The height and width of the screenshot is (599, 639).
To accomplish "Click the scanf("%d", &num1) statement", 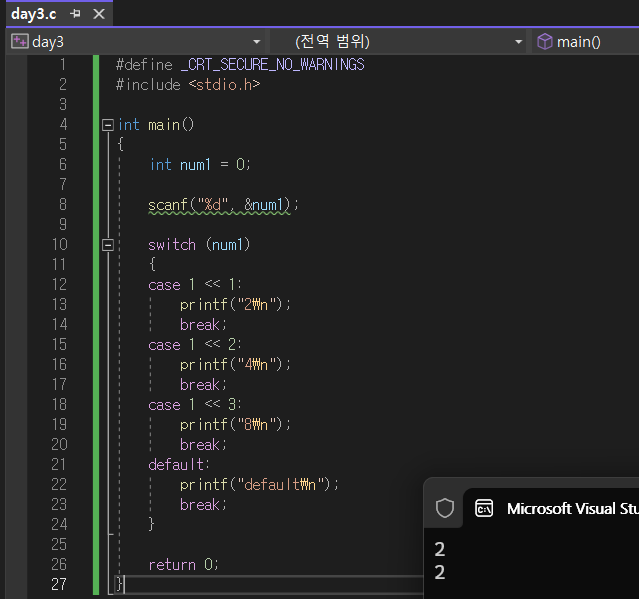I will coord(223,205).
